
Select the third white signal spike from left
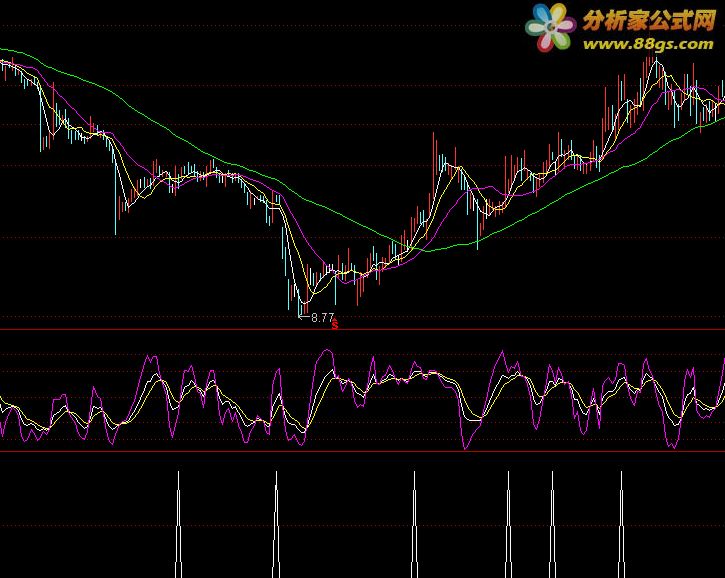click(x=414, y=524)
